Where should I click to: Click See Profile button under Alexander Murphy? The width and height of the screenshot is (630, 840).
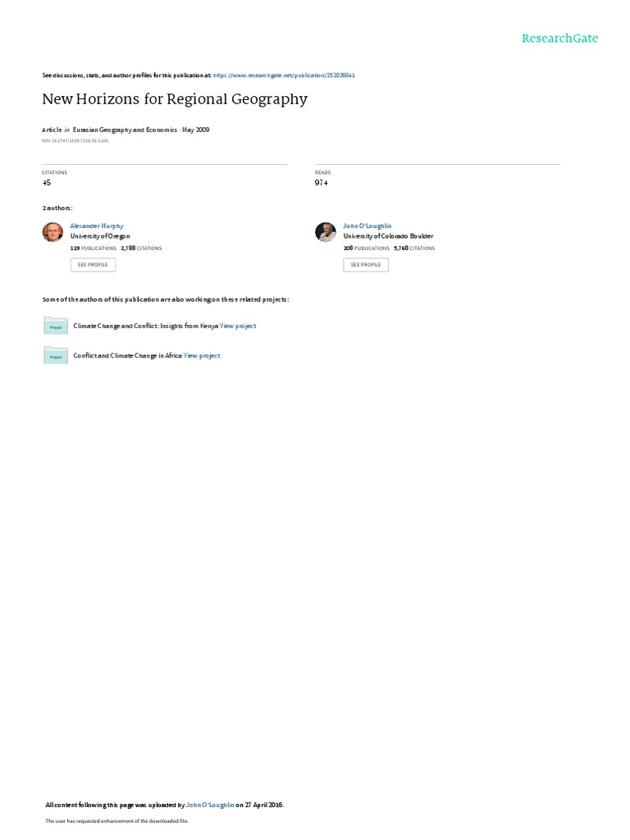(93, 265)
